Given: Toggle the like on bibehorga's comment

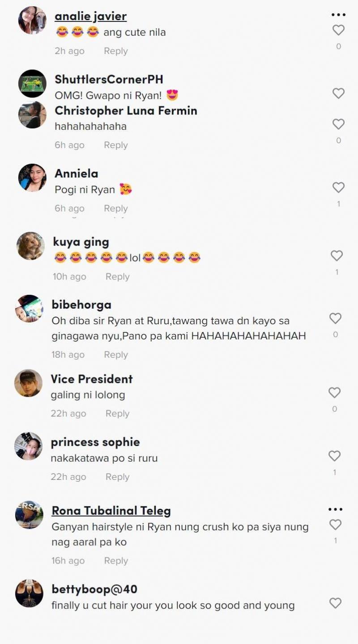Looking at the screenshot, I should pos(336,318).
